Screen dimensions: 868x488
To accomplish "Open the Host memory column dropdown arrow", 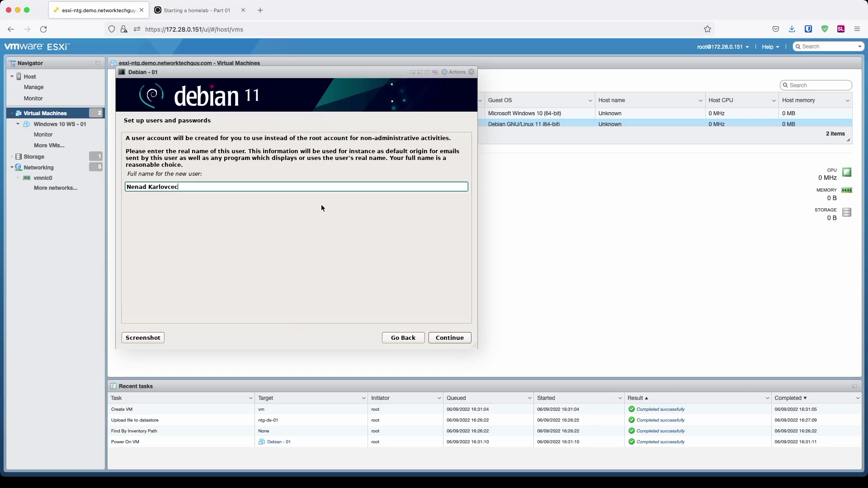I will point(847,101).
